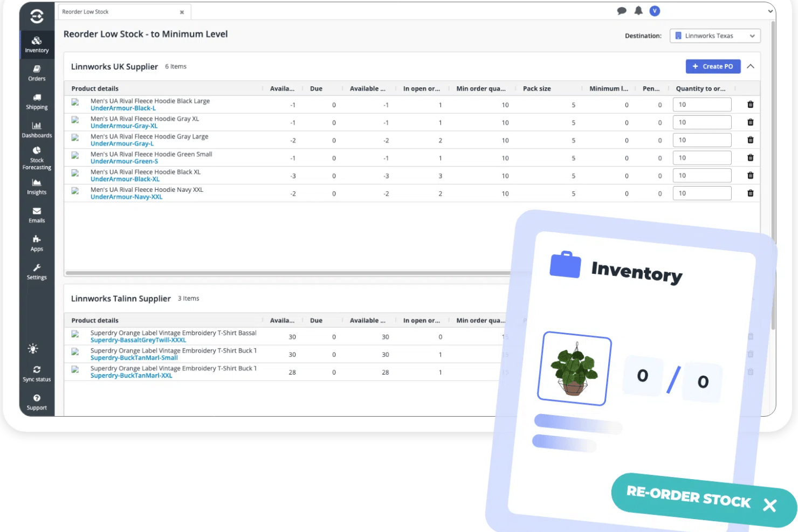Open Emails in the sidebar
The height and width of the screenshot is (532, 798).
(x=37, y=215)
